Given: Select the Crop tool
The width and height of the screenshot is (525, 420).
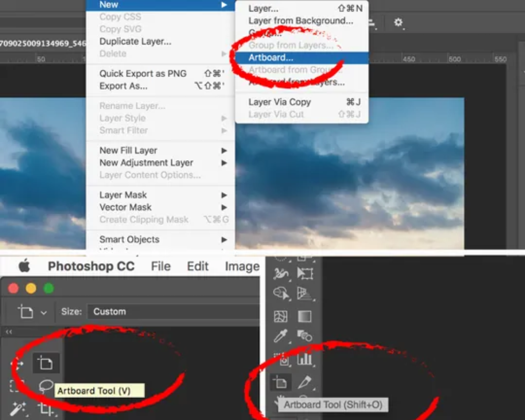Looking at the screenshot, I should coord(46,409).
